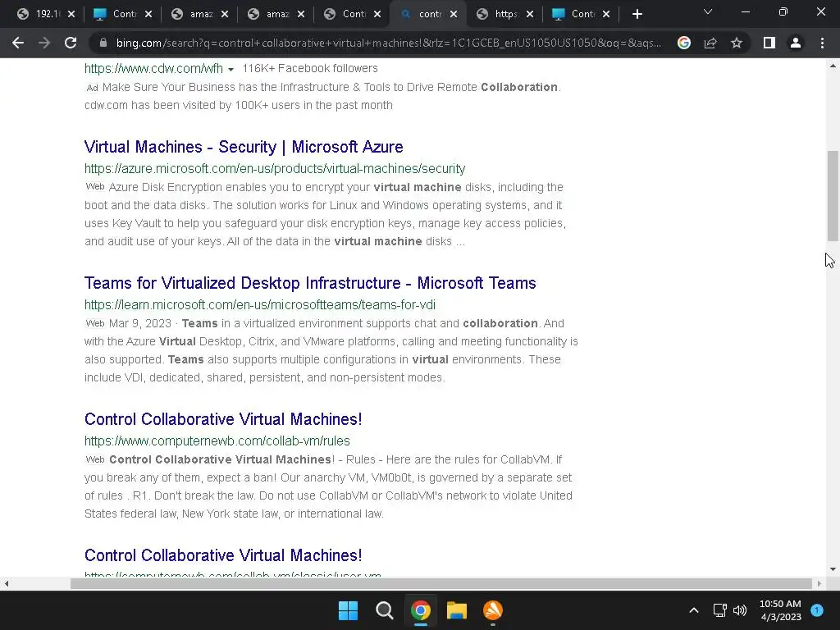This screenshot has height=630, width=840.
Task: Click the horizontal scroll left arrow
Action: [6, 583]
